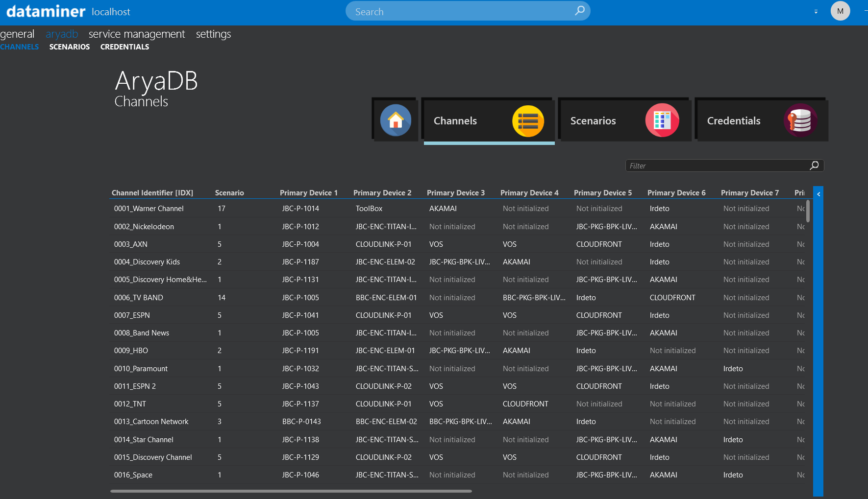Switch to the CREDENTIALS sub-tab

[x=124, y=47]
